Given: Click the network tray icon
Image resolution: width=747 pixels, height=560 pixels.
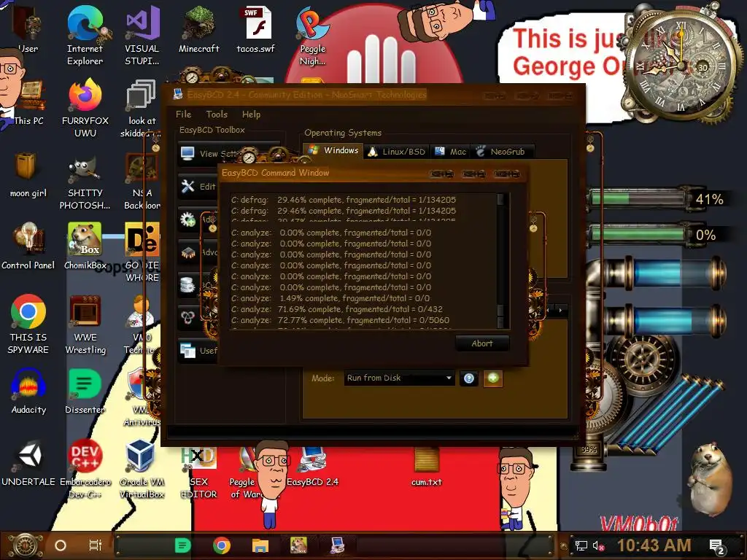Looking at the screenshot, I should click(x=581, y=545).
